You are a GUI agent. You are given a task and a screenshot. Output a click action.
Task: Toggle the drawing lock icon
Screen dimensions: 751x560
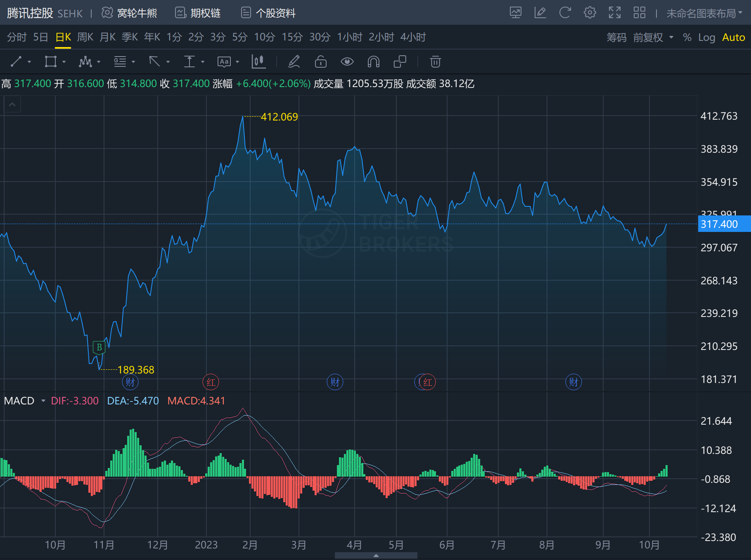point(320,62)
